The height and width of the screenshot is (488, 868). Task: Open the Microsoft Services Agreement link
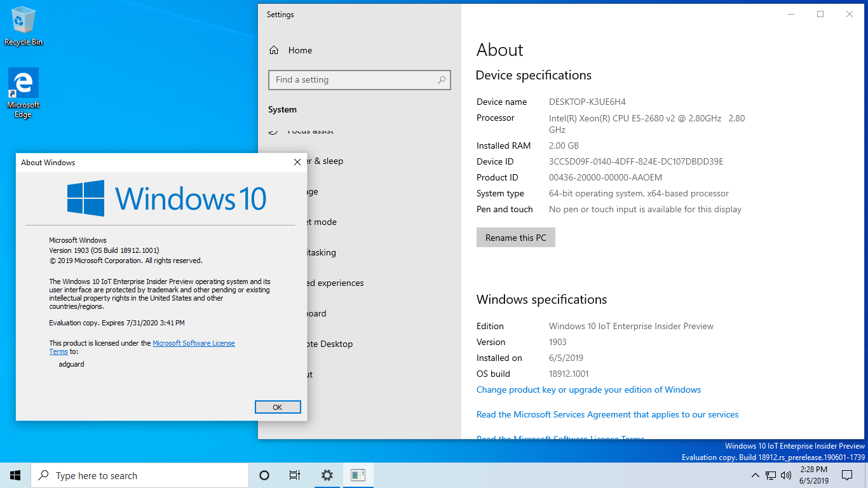click(x=607, y=414)
